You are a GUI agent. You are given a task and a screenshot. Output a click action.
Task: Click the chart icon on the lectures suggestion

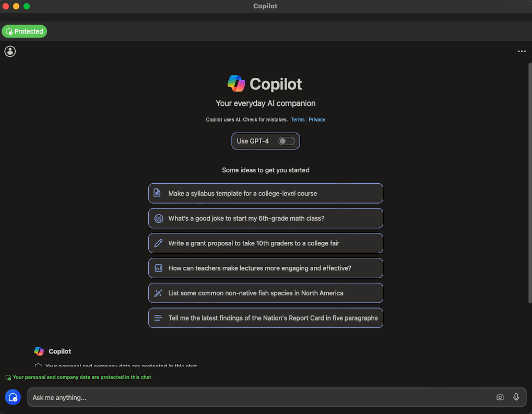(x=158, y=268)
